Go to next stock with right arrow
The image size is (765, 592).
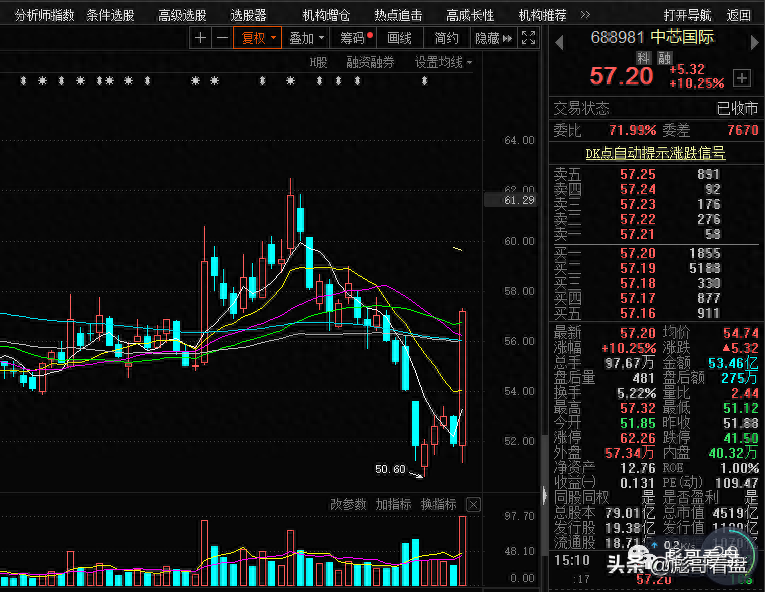tap(756, 38)
